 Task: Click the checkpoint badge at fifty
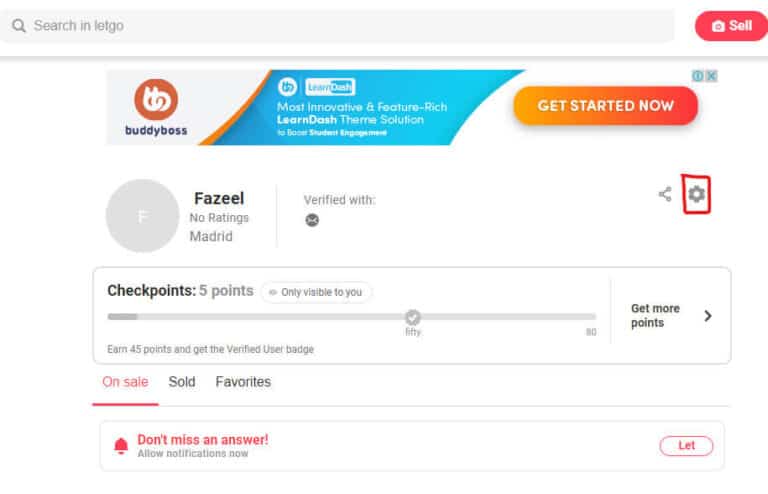[413, 317]
